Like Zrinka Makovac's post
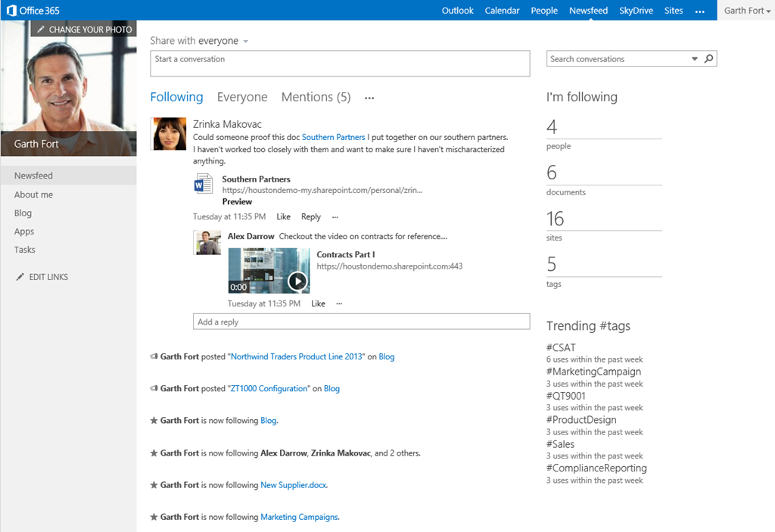The height and width of the screenshot is (532, 775). [x=283, y=216]
